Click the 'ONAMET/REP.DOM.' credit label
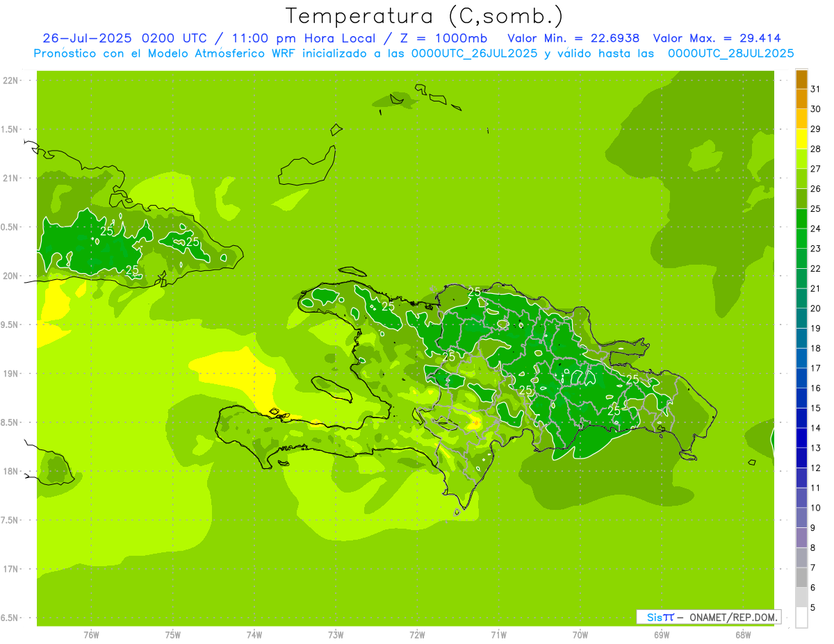Image resolution: width=834 pixels, height=644 pixels. 734,617
